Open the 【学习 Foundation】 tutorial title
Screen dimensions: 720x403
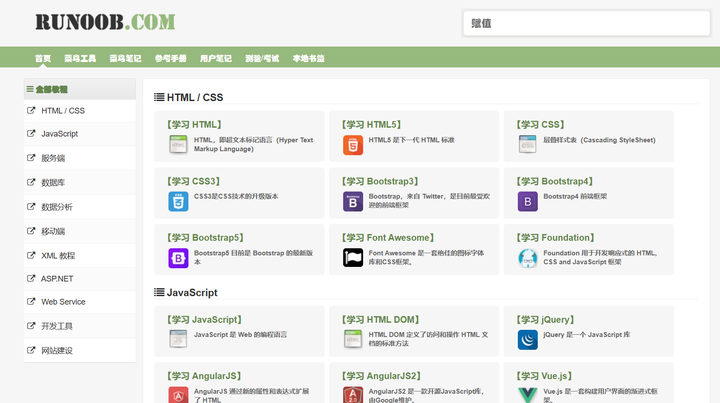pyautogui.click(x=556, y=238)
